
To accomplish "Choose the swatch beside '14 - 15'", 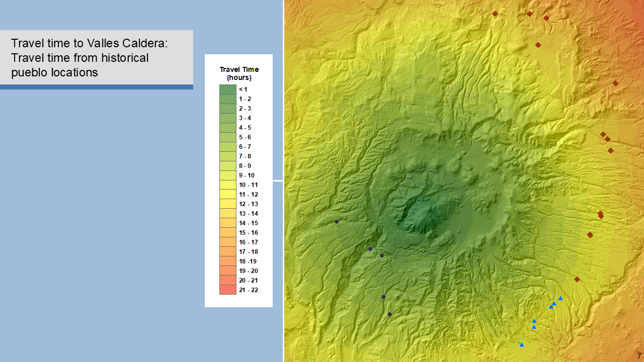I will click(228, 223).
